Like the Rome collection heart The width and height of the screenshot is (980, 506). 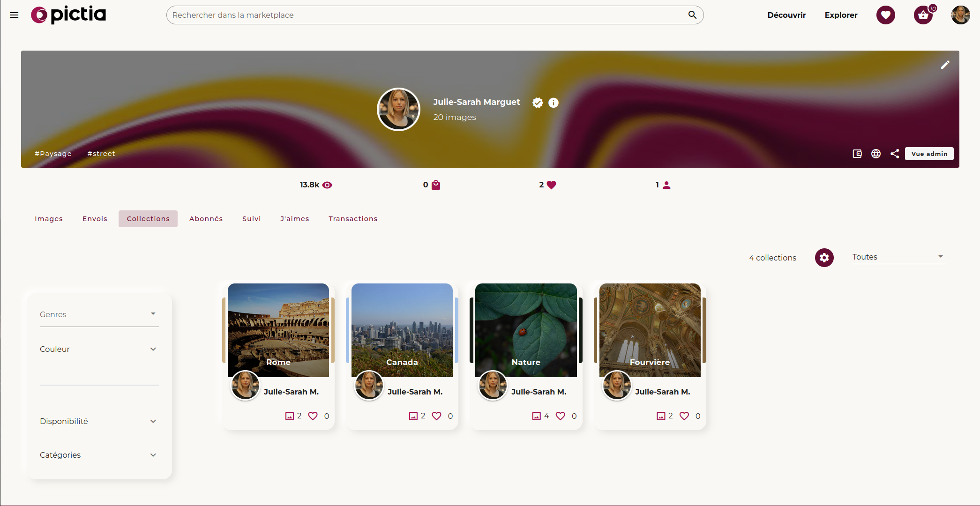(313, 416)
